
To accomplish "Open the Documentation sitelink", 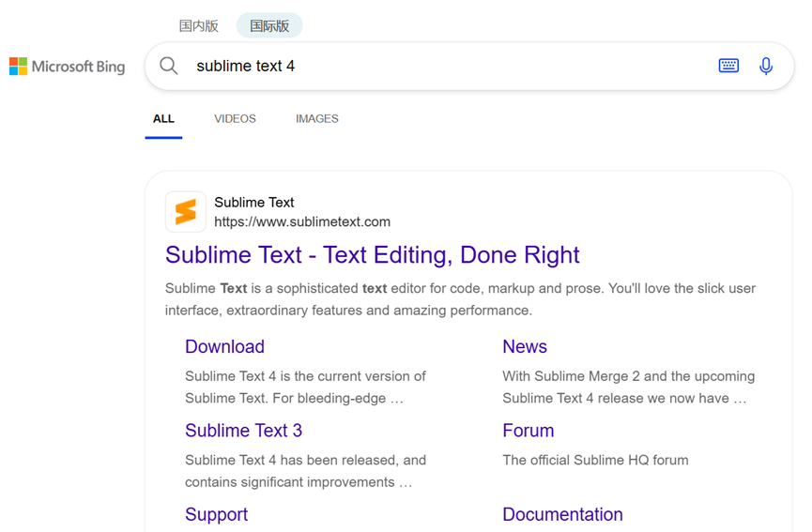I will point(562,514).
